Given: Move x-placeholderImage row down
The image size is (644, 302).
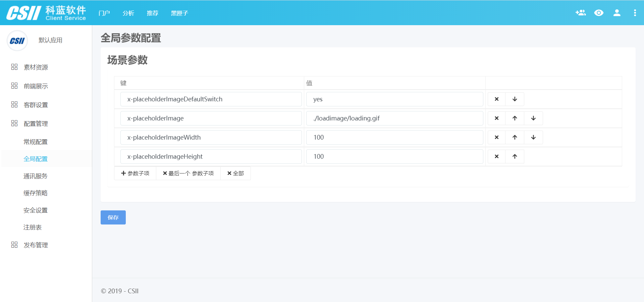Looking at the screenshot, I should pos(534,118).
